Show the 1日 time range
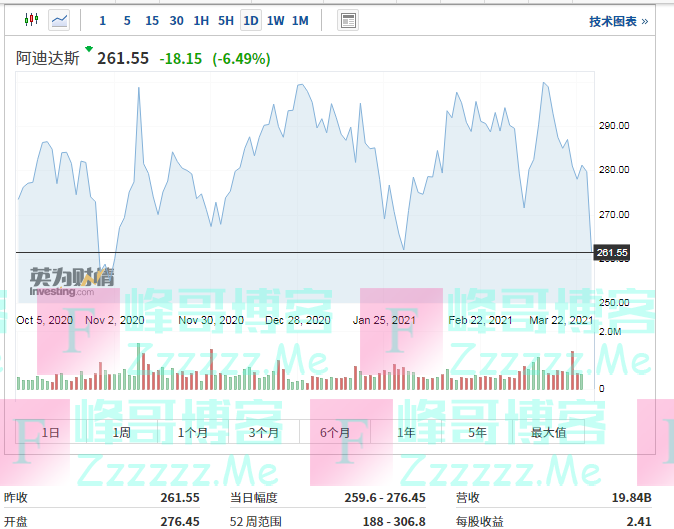This screenshot has height=529, width=674. (x=51, y=432)
